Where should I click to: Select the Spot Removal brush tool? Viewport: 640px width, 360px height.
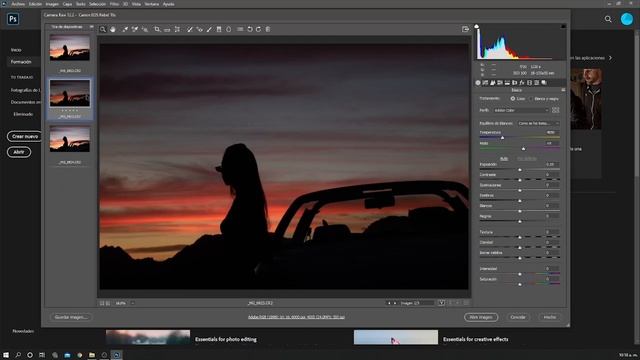[189, 29]
